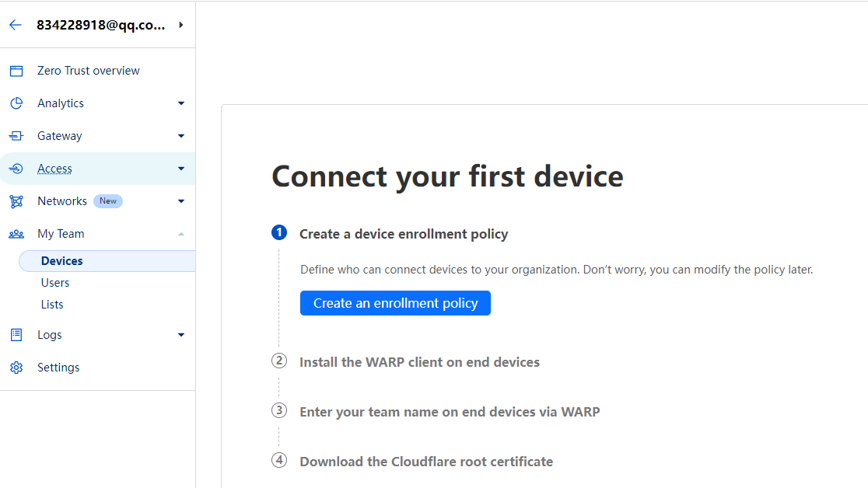This screenshot has width=868, height=488.
Task: Click the back arrow icon
Action: [x=16, y=25]
